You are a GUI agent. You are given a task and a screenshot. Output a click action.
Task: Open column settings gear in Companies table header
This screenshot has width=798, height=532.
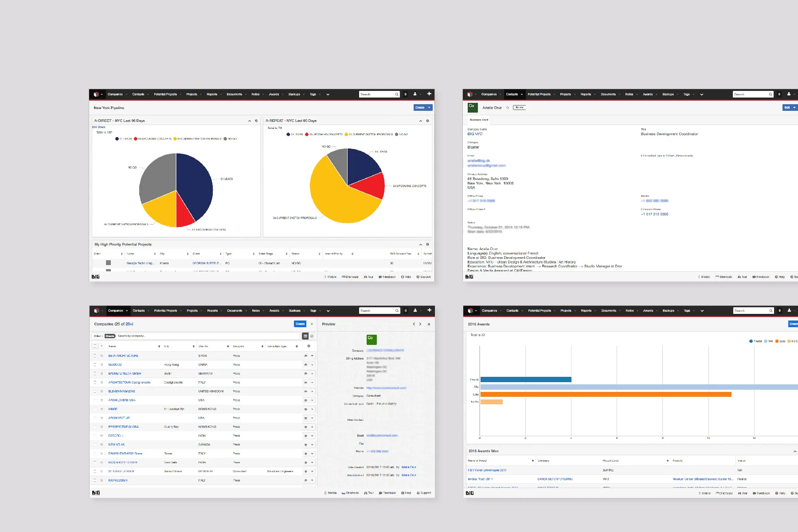click(309, 346)
